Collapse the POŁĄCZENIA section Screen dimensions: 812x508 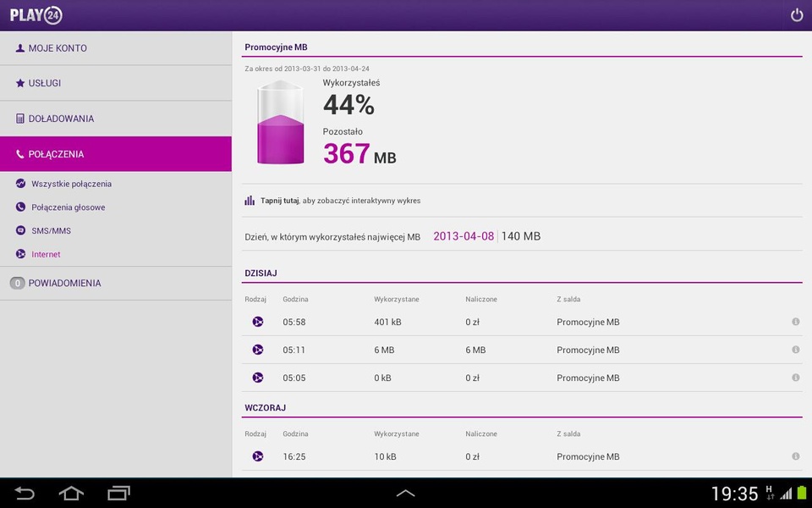click(116, 154)
